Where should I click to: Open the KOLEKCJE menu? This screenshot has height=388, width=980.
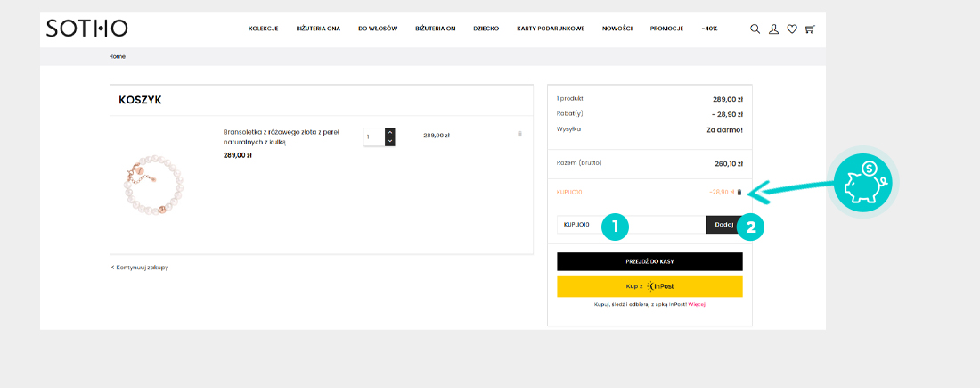tap(263, 29)
